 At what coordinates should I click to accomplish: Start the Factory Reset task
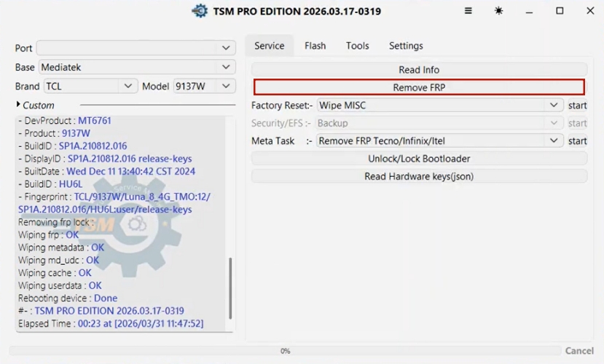coord(578,105)
